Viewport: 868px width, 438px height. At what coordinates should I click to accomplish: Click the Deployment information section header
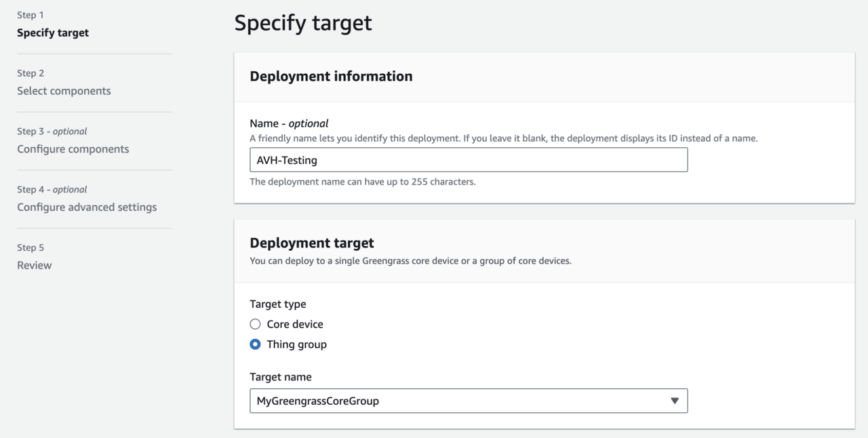(331, 76)
